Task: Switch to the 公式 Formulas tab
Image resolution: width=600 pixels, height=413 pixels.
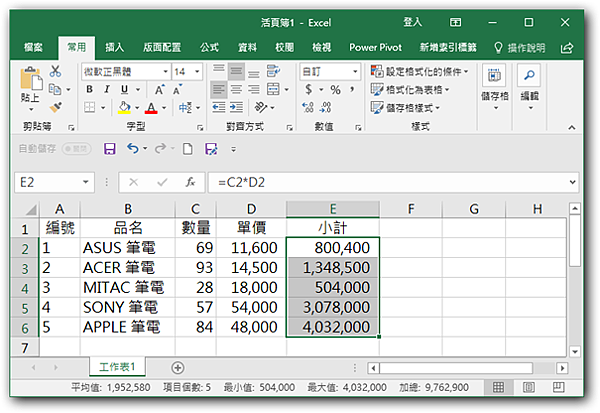Action: (209, 47)
